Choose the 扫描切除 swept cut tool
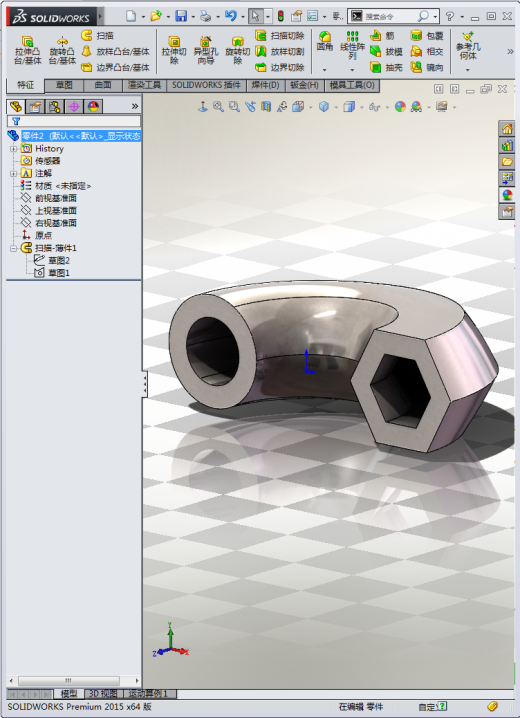This screenshot has width=520, height=718. click(x=280, y=35)
